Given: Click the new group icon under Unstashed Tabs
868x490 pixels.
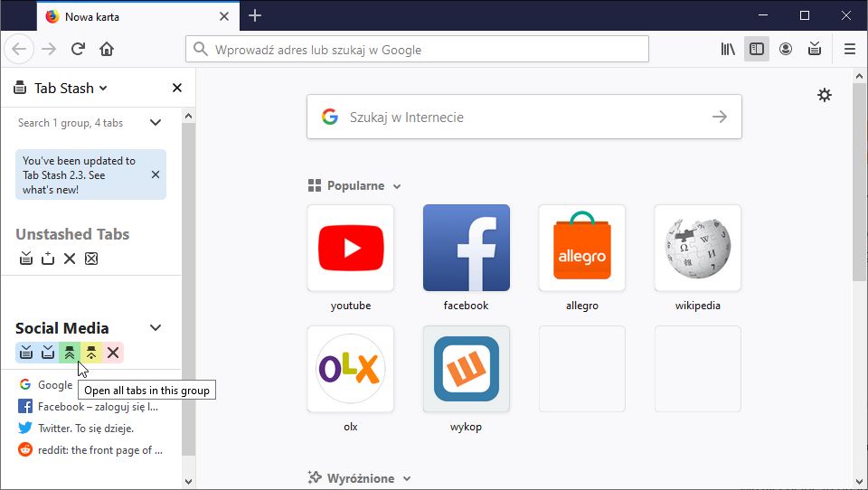Looking at the screenshot, I should click(48, 258).
